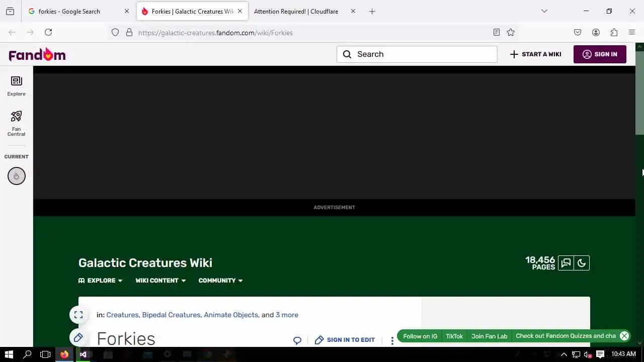Expand the Wiki Content dropdown
The width and height of the screenshot is (644, 362).
(160, 281)
